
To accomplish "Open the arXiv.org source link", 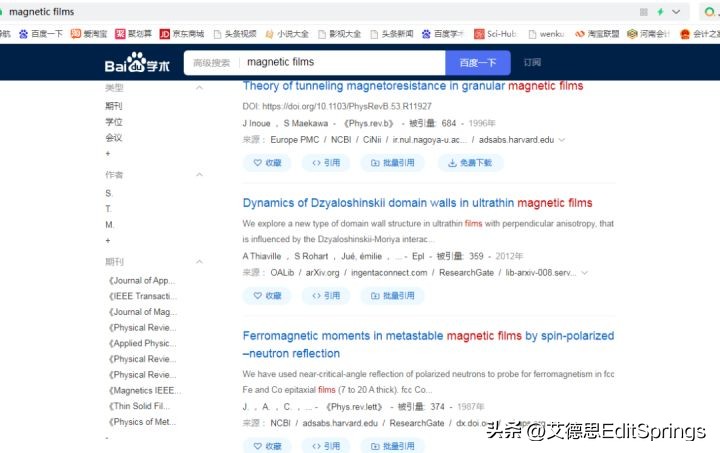I will [x=322, y=273].
